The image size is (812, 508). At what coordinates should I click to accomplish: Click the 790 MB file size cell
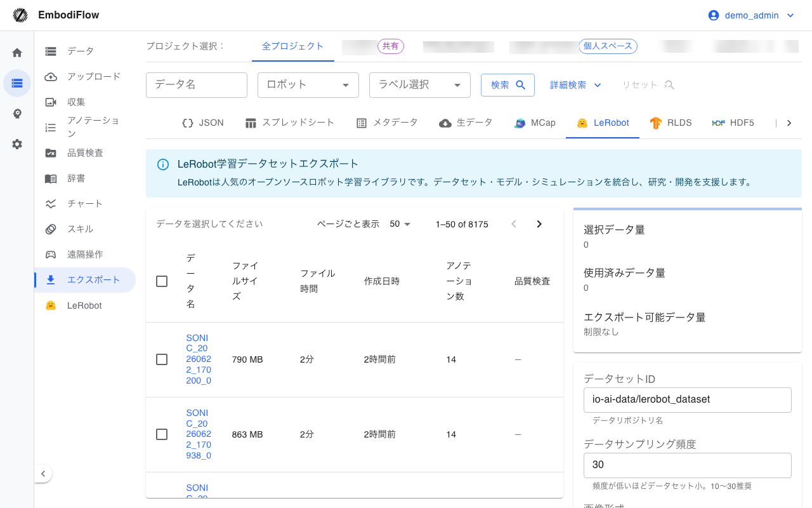pos(247,359)
